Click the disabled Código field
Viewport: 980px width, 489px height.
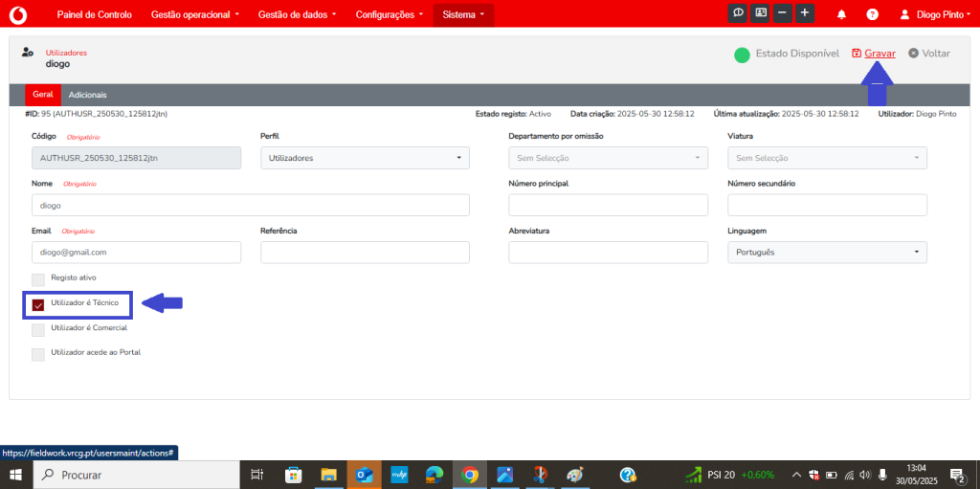136,158
